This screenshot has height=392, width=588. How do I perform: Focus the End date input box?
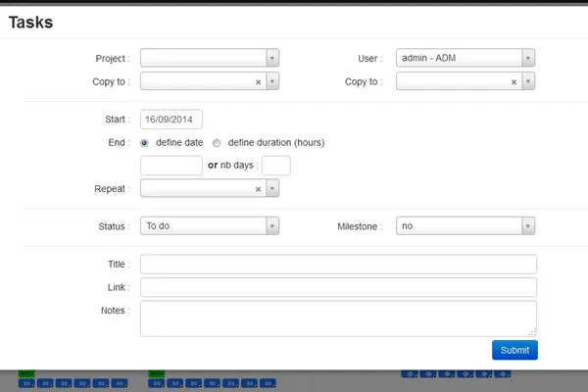[171, 166]
